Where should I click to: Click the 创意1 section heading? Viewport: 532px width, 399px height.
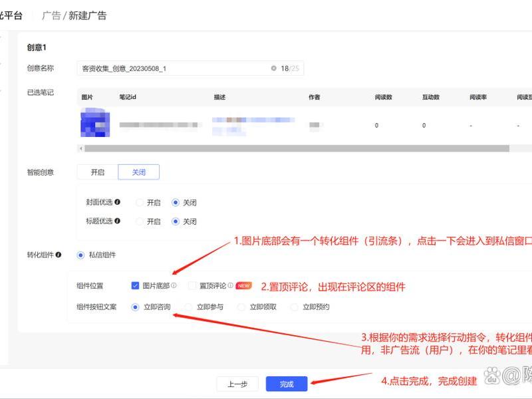(37, 47)
